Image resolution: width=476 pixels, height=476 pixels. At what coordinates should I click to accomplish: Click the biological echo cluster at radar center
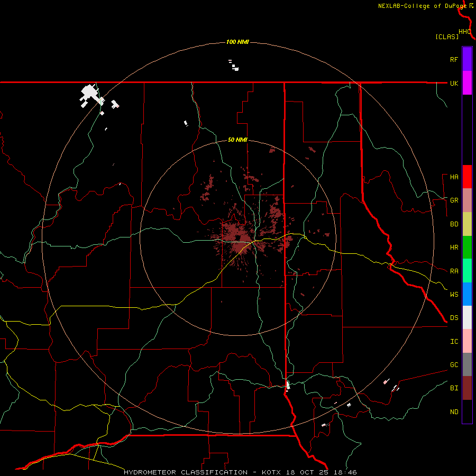(239, 238)
